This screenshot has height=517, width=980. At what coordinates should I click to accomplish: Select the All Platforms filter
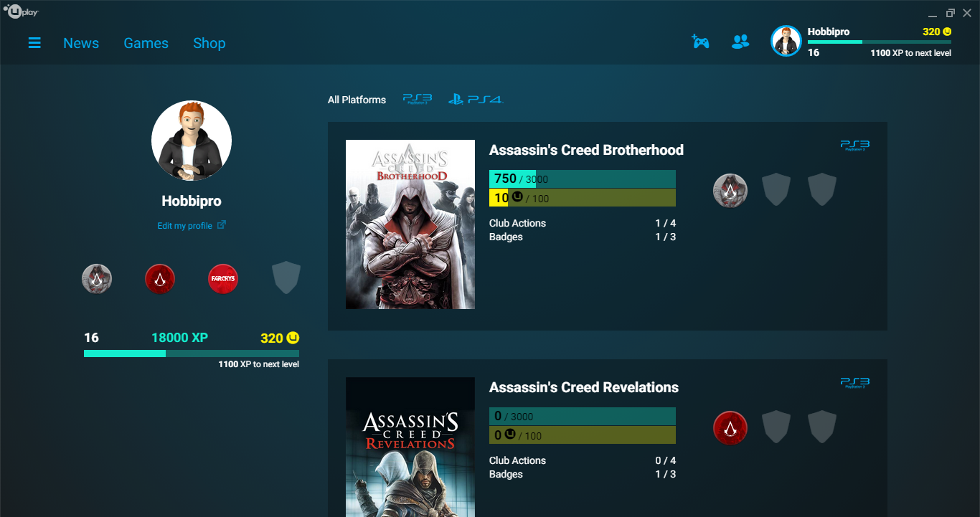pyautogui.click(x=357, y=100)
